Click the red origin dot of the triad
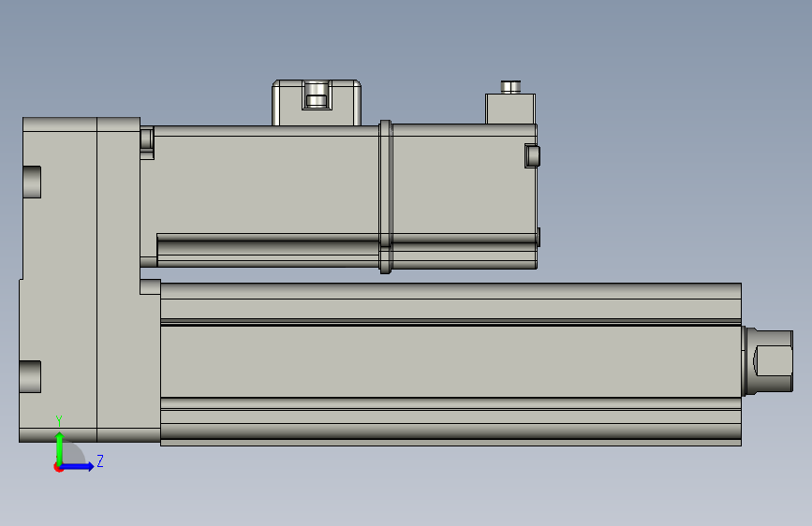The width and height of the screenshot is (812, 526). tap(58, 467)
